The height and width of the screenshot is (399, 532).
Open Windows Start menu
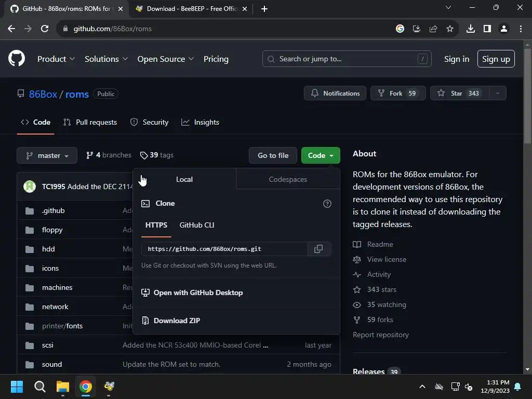pos(17,387)
